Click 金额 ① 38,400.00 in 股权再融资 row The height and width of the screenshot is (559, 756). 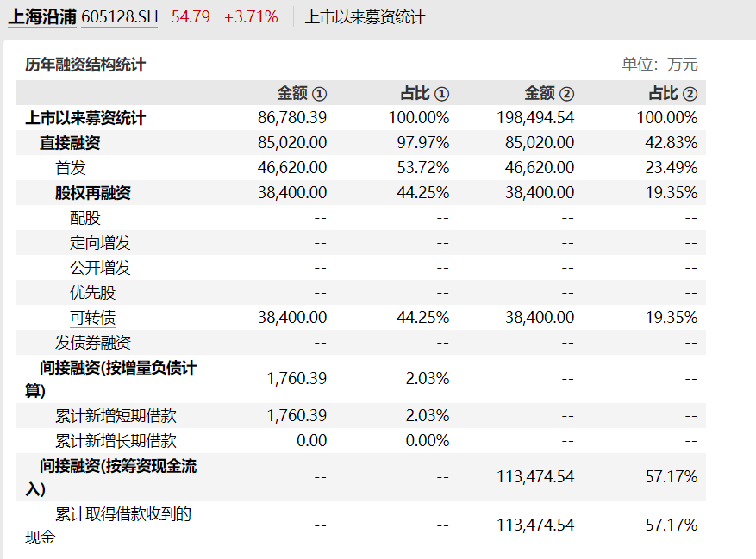292,193
